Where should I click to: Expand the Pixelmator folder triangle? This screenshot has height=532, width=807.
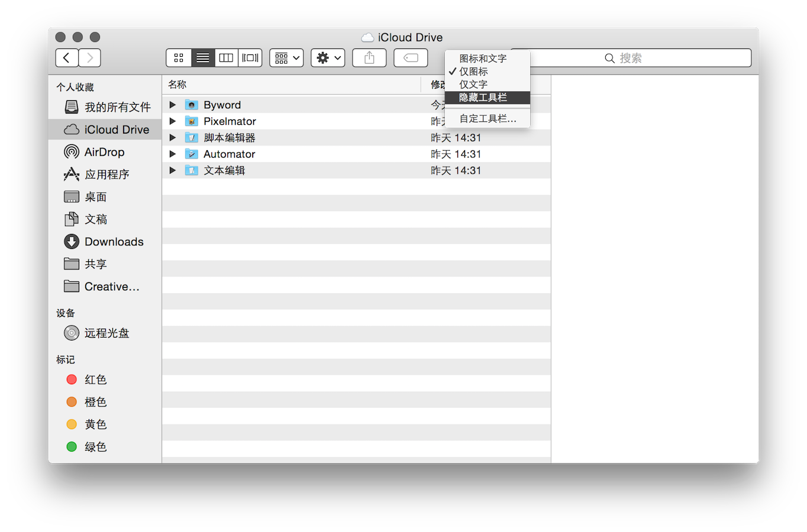click(173, 121)
